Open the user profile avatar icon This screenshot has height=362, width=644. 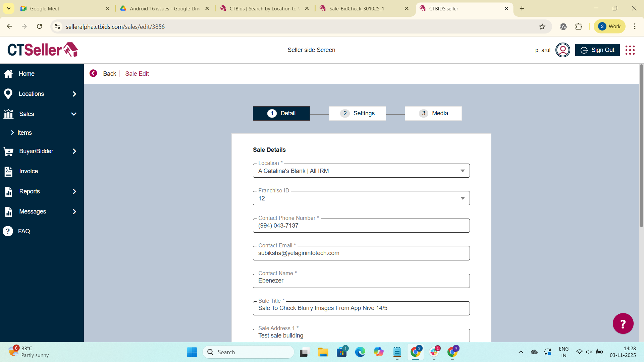(562, 50)
